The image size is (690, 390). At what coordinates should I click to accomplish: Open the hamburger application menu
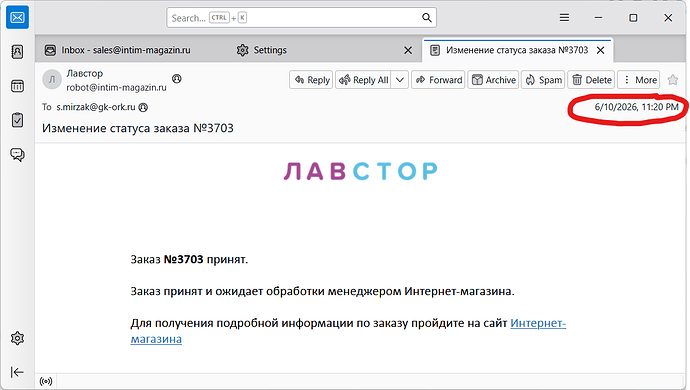564,18
